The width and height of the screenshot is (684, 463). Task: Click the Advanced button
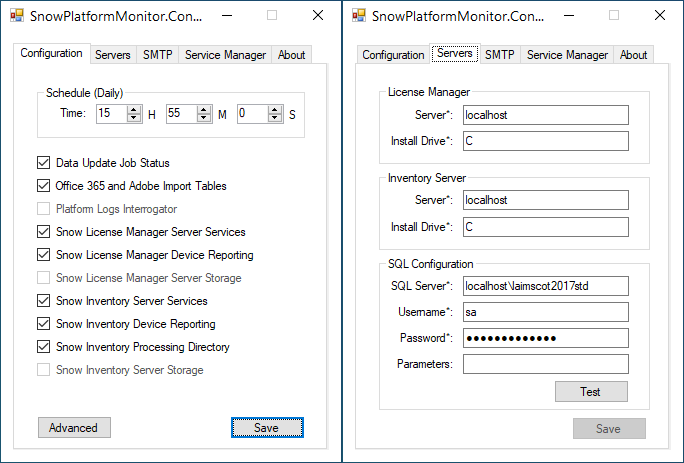point(74,428)
